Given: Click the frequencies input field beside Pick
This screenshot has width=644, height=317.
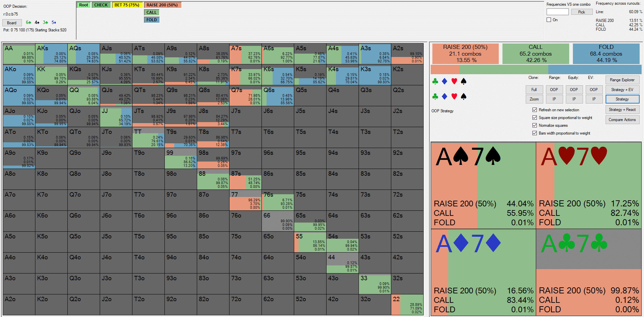Looking at the screenshot, I should (x=557, y=12).
